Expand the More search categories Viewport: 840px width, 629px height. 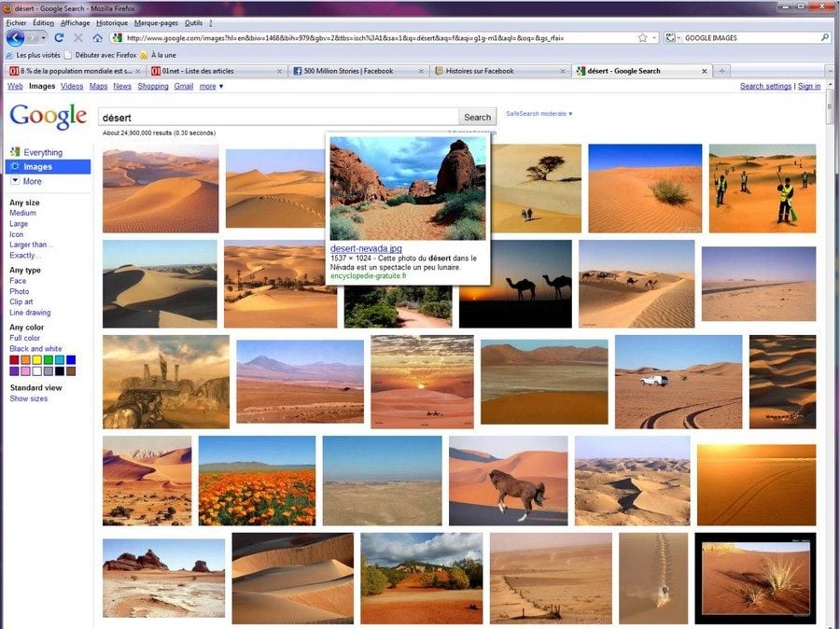[x=26, y=181]
